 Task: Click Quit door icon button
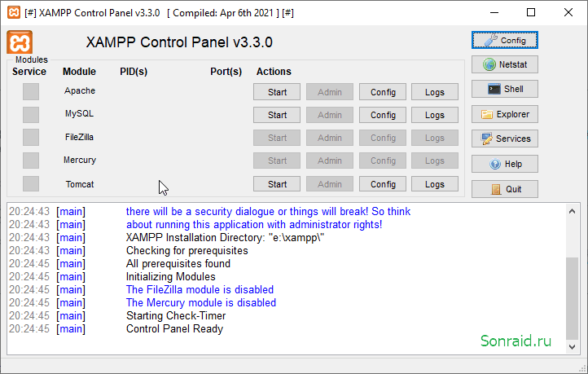(x=504, y=189)
